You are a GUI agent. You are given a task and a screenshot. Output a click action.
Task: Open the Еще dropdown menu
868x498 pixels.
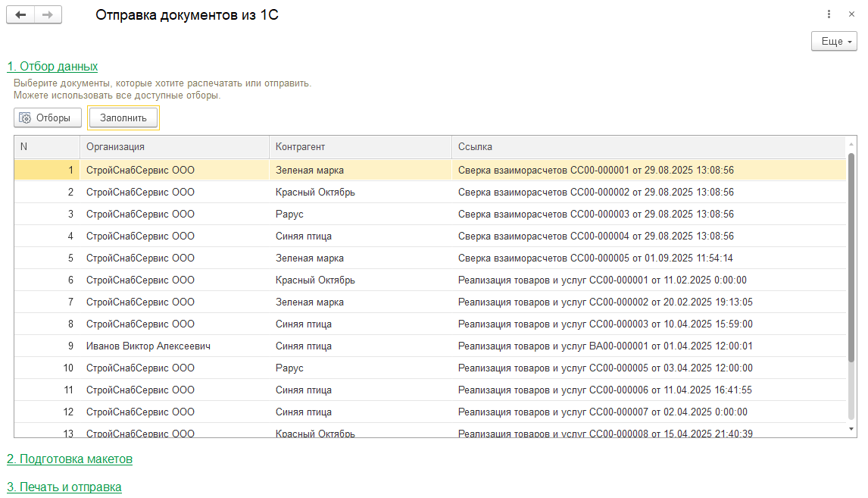pos(834,42)
